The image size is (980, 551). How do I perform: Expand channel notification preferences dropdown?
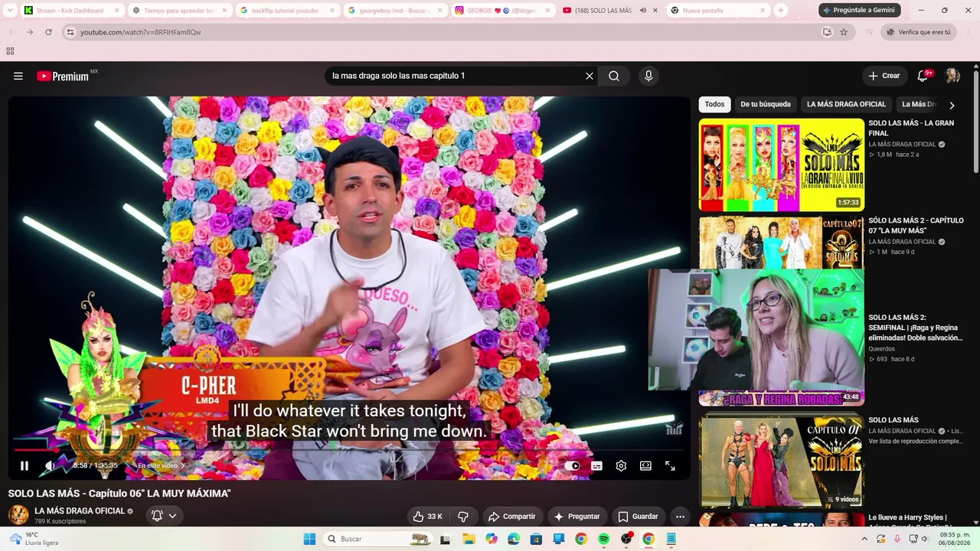165,516
